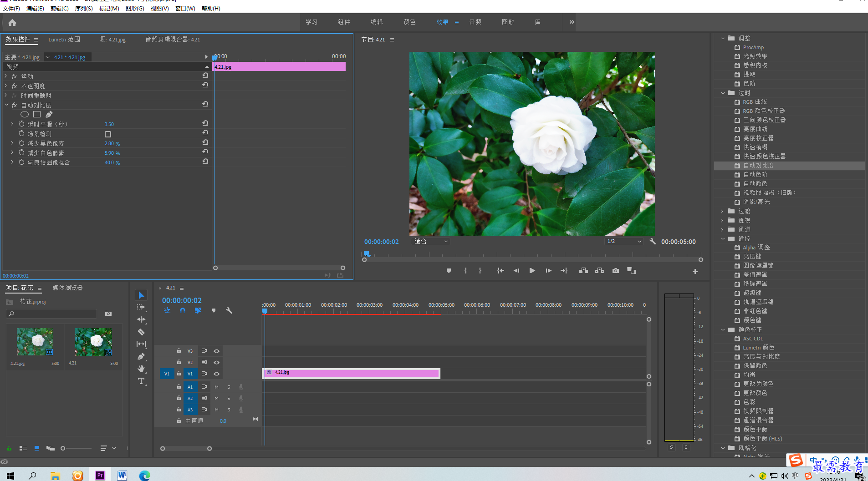Open the button editor plus icon
Image resolution: width=868 pixels, height=481 pixels.
click(695, 272)
